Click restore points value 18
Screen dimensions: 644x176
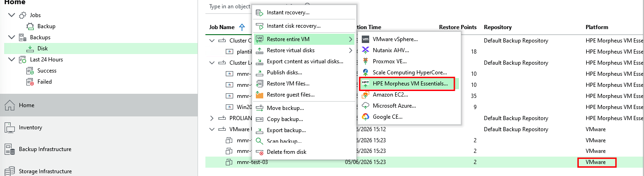pyautogui.click(x=473, y=52)
